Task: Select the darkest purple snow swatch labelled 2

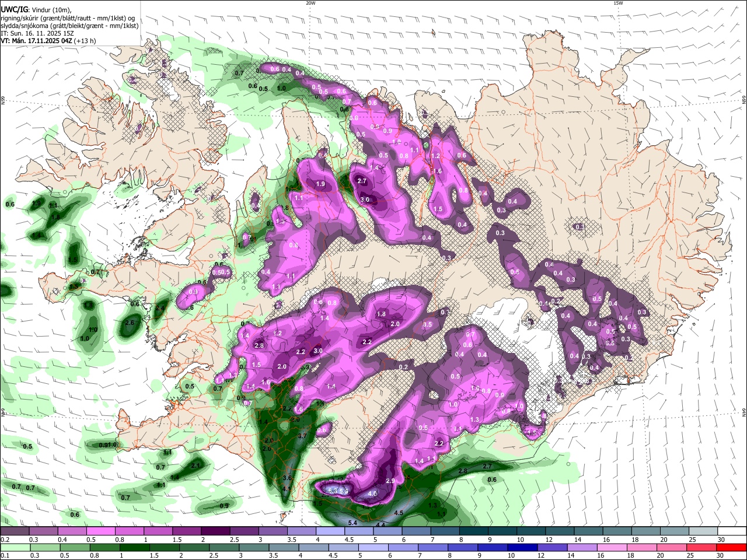Action: 215,531
